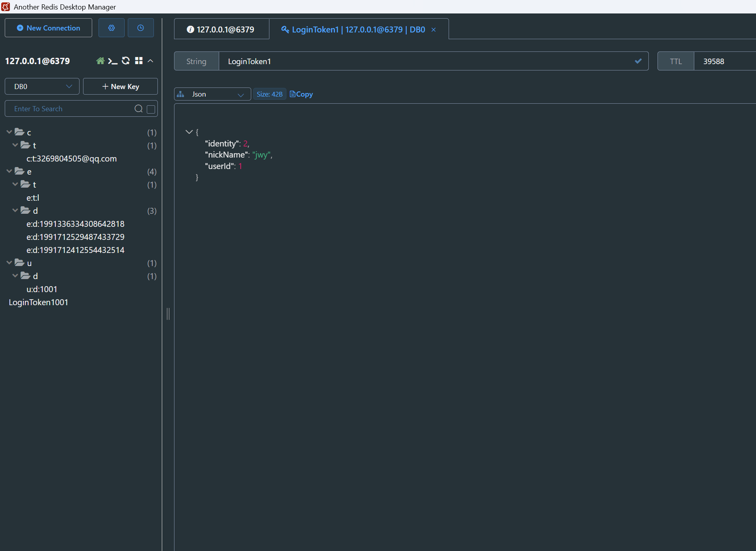Click the plus icon in New Connection
The image size is (756, 551).
tap(20, 28)
